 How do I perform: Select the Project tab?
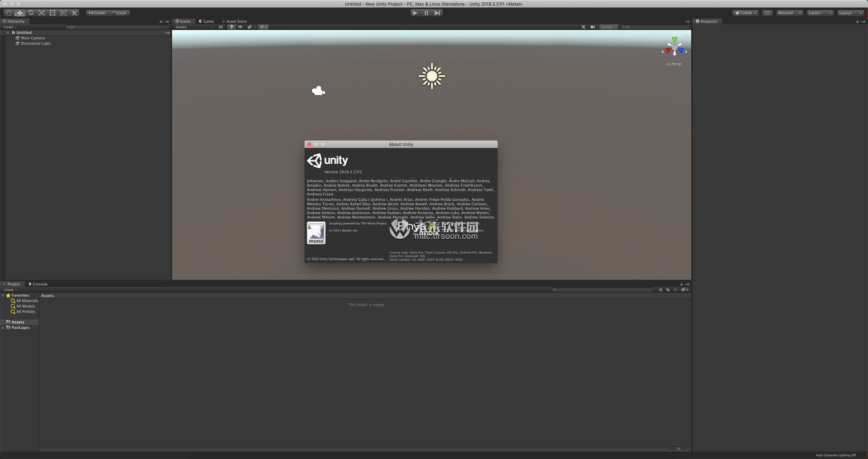(x=12, y=284)
